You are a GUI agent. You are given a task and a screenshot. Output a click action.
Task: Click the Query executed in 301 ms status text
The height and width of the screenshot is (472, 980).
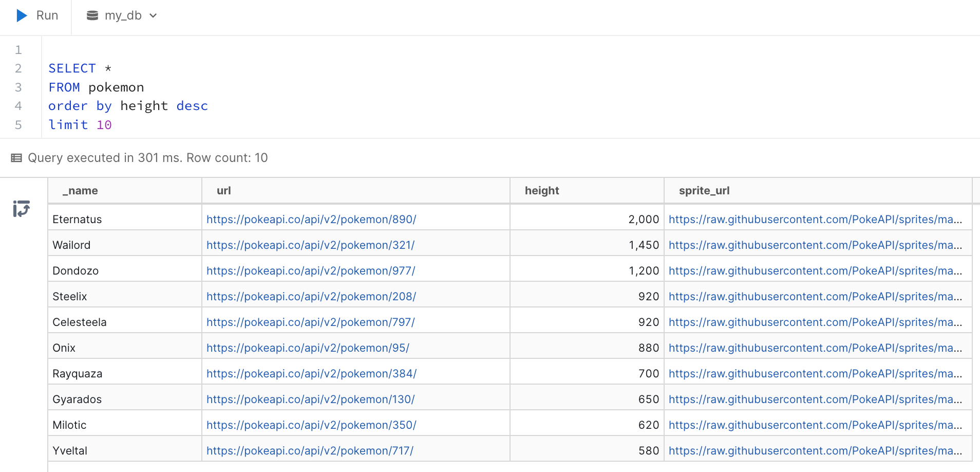147,158
